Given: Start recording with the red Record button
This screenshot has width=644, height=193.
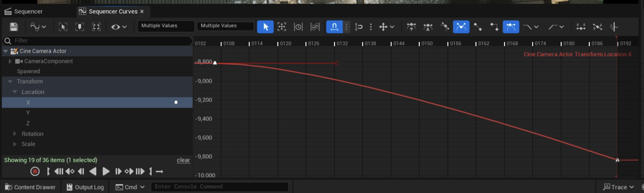Looking at the screenshot, I should (35, 171).
